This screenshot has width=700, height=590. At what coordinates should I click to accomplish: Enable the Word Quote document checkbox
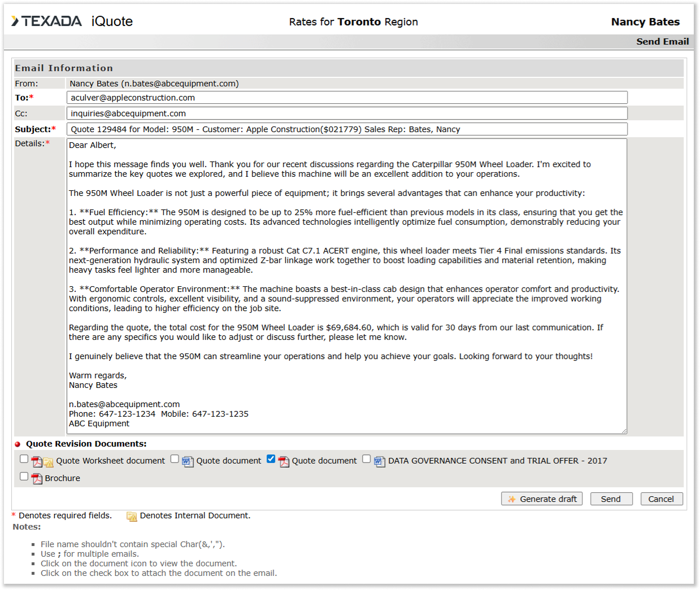click(x=175, y=459)
